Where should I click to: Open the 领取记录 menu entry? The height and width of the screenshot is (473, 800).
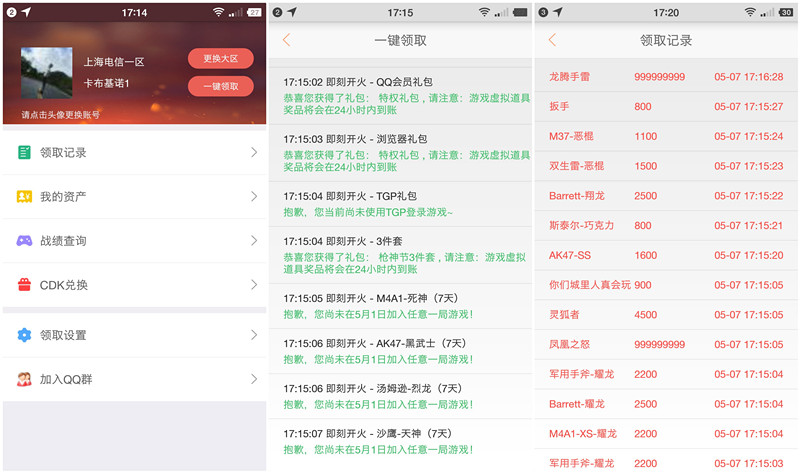[x=134, y=153]
